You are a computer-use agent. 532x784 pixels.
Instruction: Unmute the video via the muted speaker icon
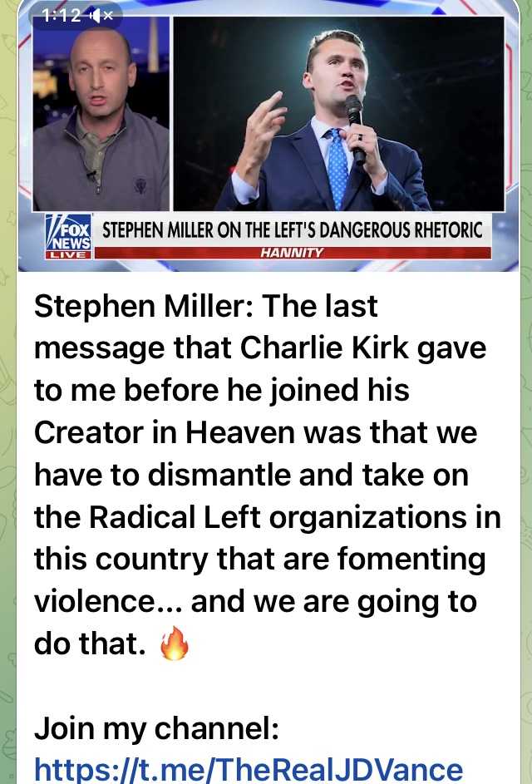[x=101, y=16]
